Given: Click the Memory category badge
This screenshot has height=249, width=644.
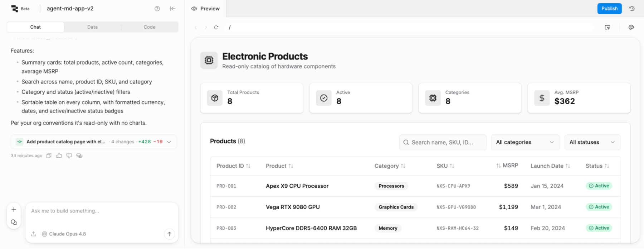Looking at the screenshot, I should [388, 228].
